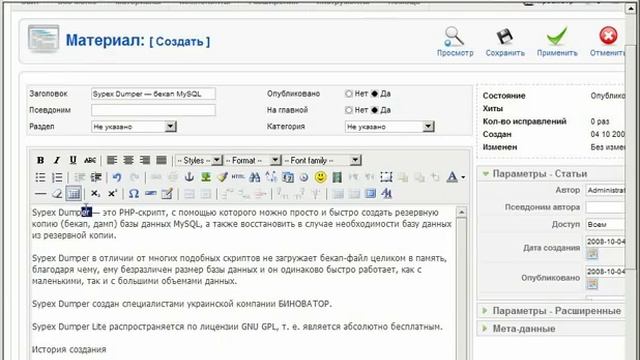Viewport: 640px width, 360px height.
Task: Click the text color A icon
Action: pyautogui.click(x=452, y=177)
